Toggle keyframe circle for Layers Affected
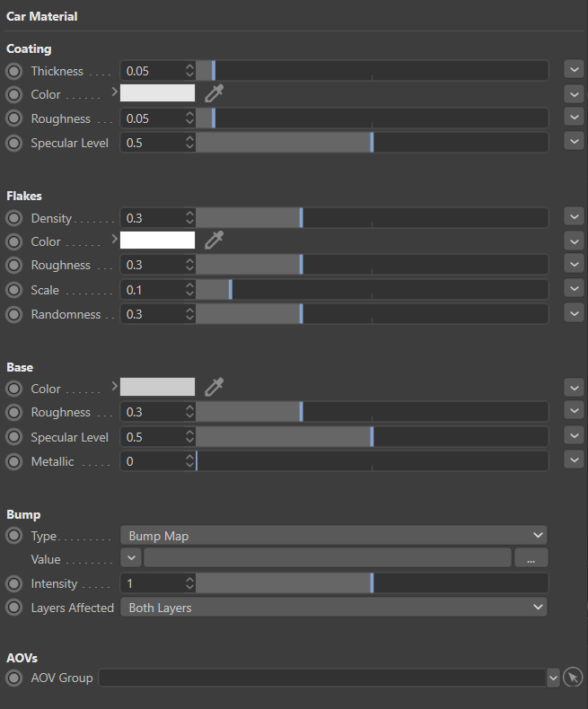Viewport: 588px width, 709px height. 14,608
